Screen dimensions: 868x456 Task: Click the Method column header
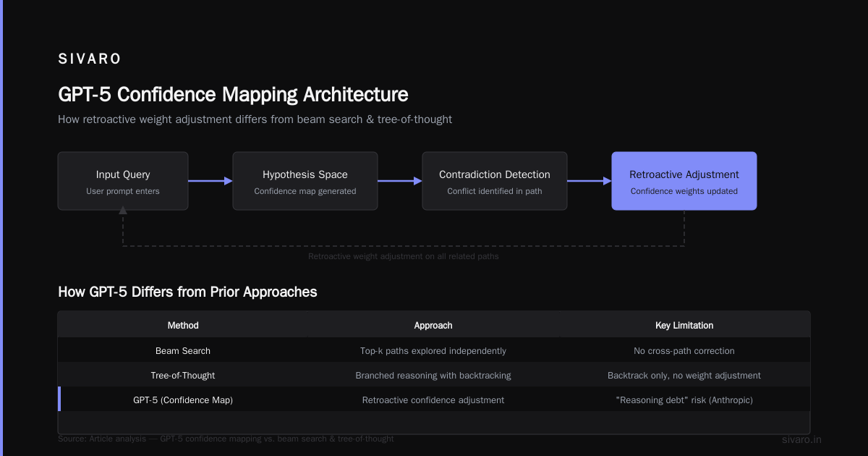[x=183, y=326]
